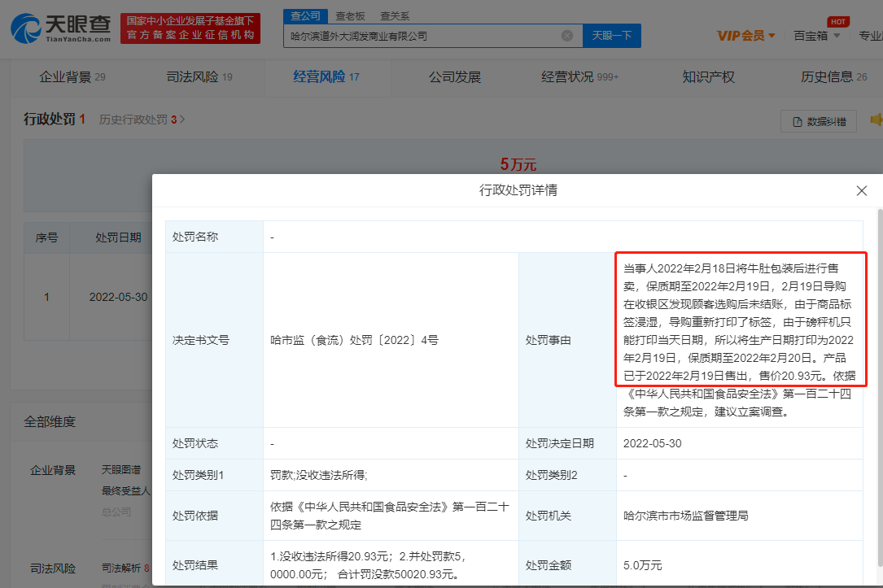Open the 司法解析 link

tap(121, 568)
